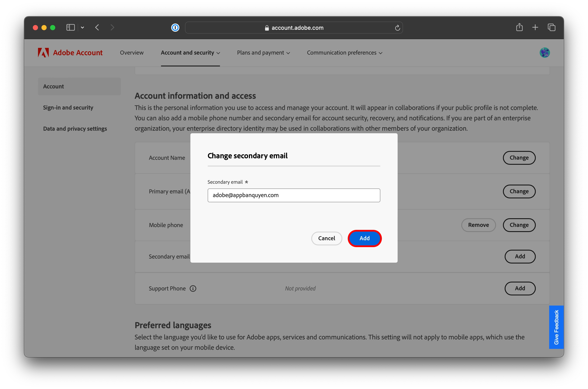Click the Safari sidebar toggle icon
Viewport: 588px width, 389px height.
coord(71,27)
